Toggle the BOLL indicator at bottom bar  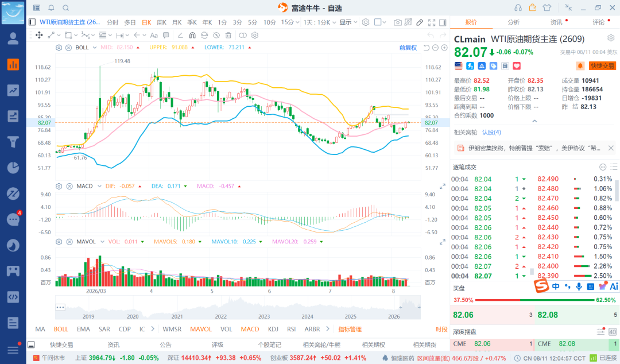(x=61, y=329)
